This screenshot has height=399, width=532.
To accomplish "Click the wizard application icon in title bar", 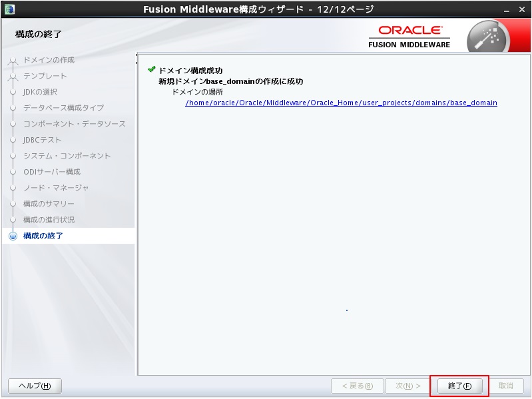I will coord(9,9).
